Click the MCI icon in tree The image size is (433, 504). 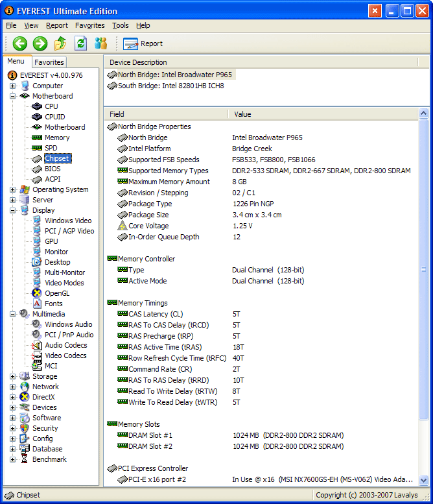[x=37, y=366]
